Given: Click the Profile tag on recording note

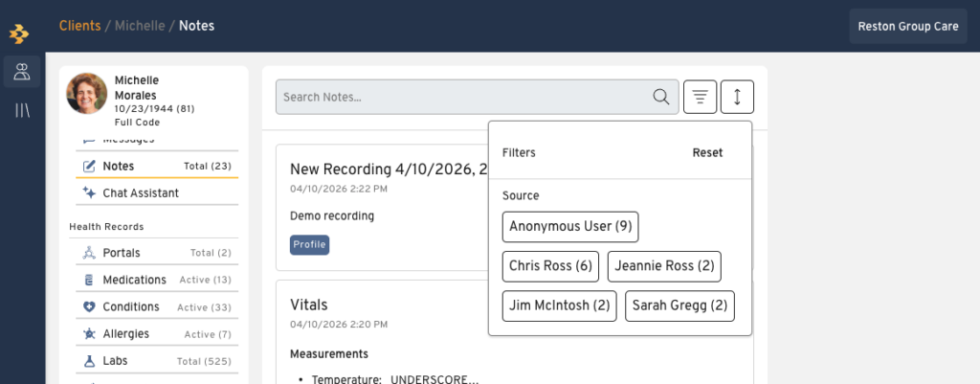Looking at the screenshot, I should (309, 245).
